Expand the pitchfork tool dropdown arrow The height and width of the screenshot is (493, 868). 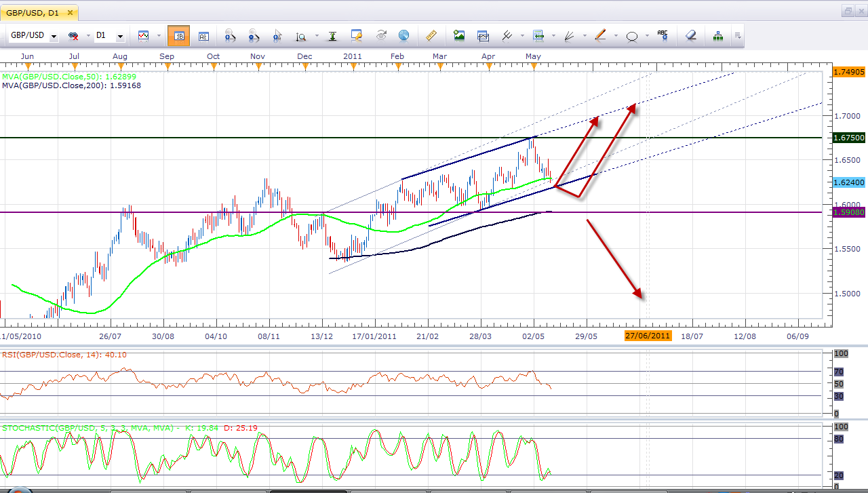pyautogui.click(x=521, y=36)
